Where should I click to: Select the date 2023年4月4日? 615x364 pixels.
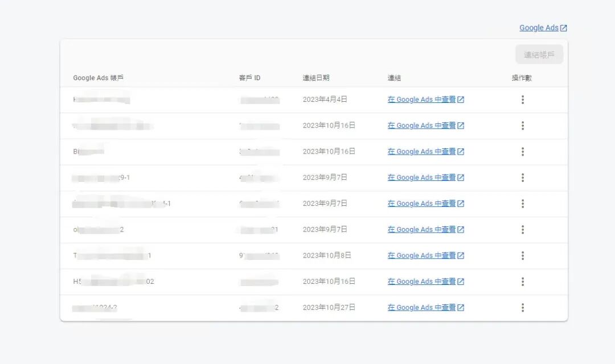point(325,100)
